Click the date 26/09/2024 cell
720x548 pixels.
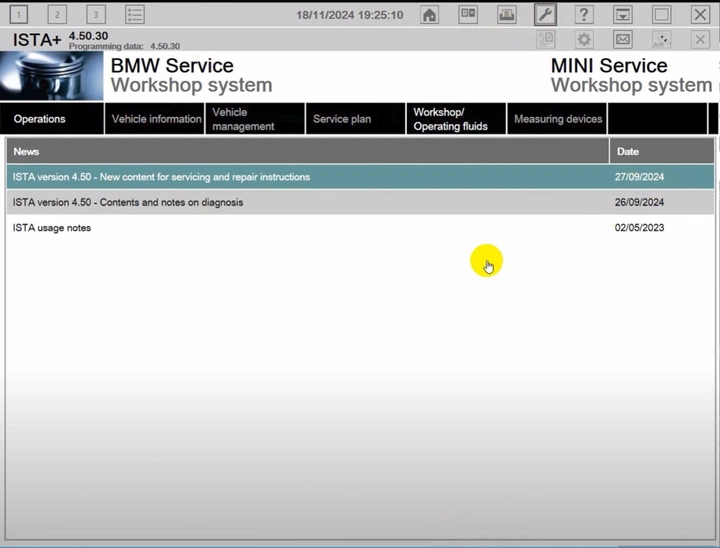[x=639, y=202]
